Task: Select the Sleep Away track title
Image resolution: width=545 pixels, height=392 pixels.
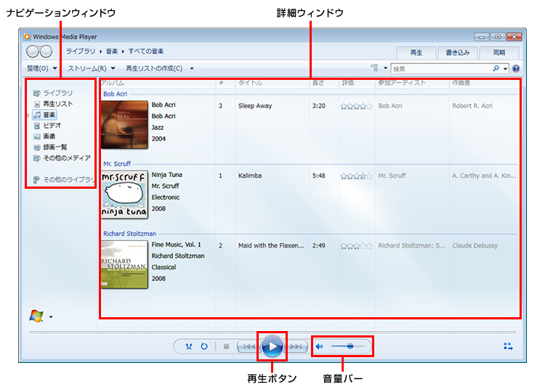Action: pos(255,106)
